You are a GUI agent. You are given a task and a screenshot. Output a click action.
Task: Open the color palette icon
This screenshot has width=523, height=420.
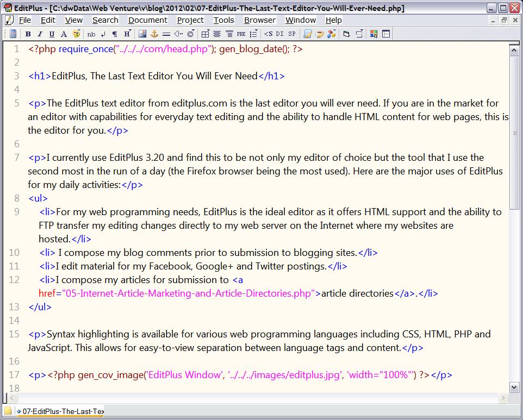tap(76, 34)
